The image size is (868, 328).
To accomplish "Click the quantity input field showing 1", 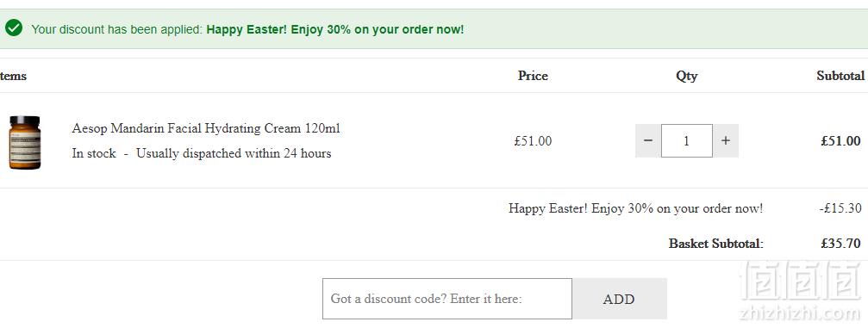I will pyautogui.click(x=687, y=140).
